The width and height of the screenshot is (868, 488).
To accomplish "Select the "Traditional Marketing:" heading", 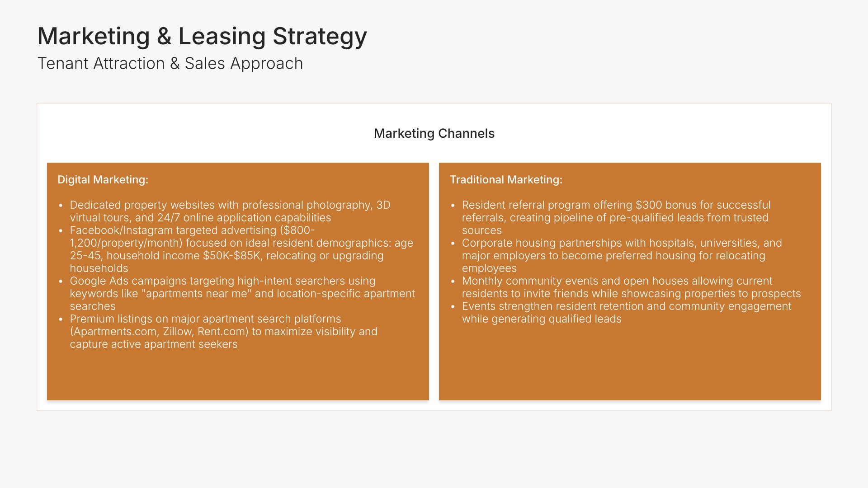I will click(506, 180).
